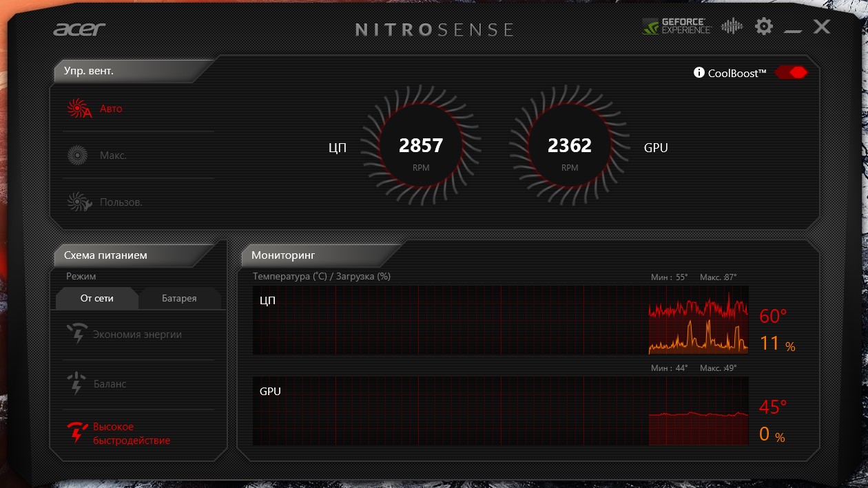Screen dimensions: 868x488
Task: Switch to the От сети tab
Action: click(x=96, y=298)
